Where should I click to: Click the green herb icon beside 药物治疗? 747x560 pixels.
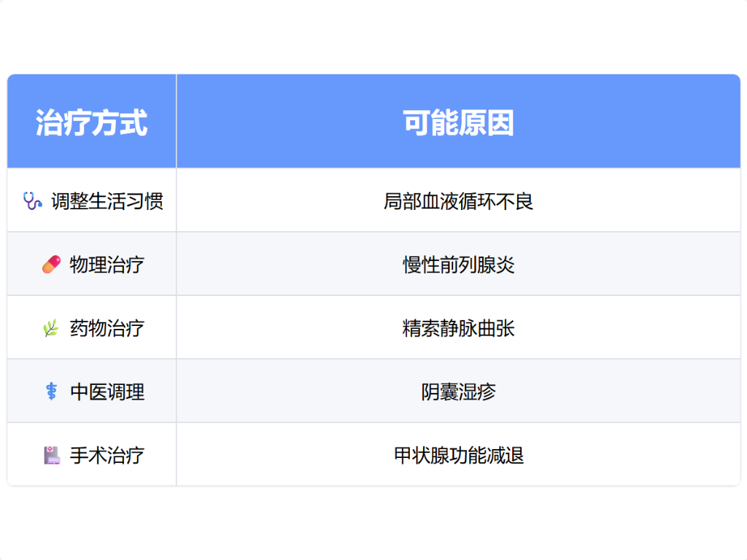tap(51, 328)
